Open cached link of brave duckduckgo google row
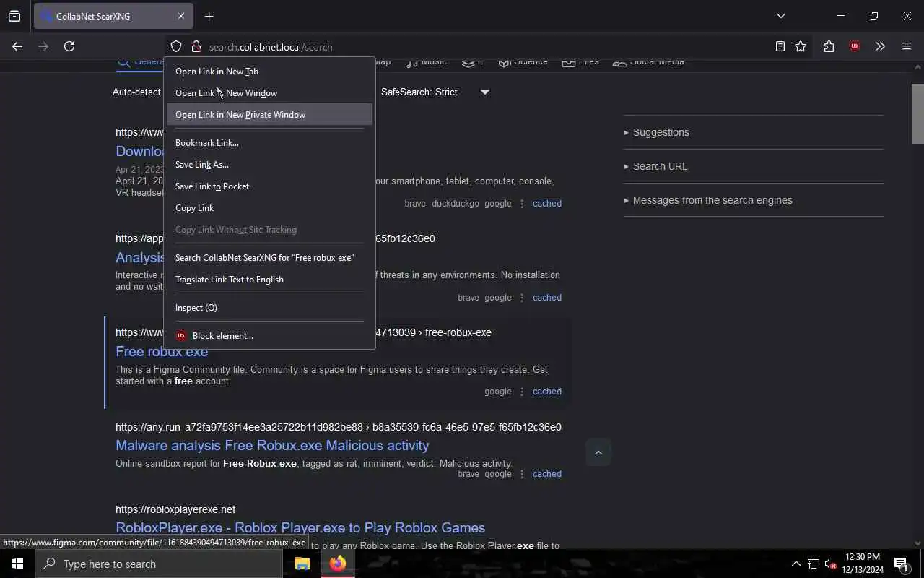The height and width of the screenshot is (578, 924). click(547, 204)
